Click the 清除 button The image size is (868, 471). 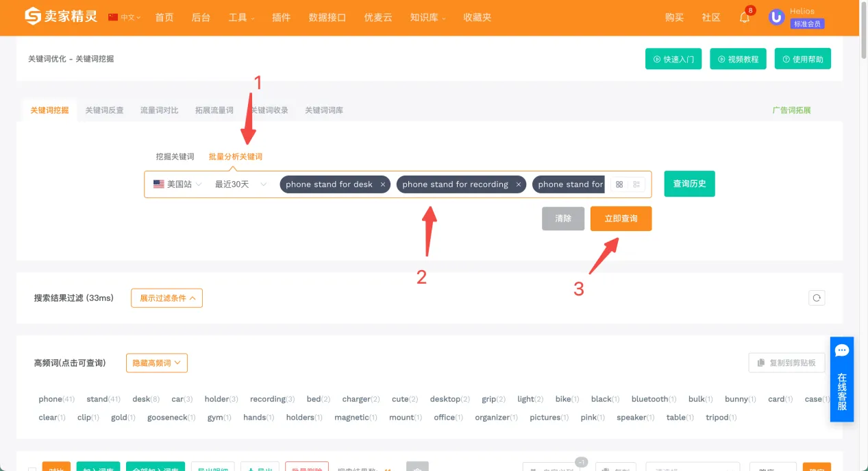[x=563, y=219]
